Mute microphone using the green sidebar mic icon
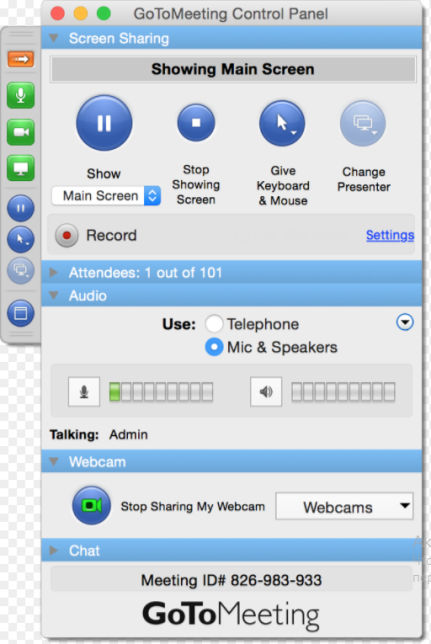The width and height of the screenshot is (431, 644). [x=21, y=95]
